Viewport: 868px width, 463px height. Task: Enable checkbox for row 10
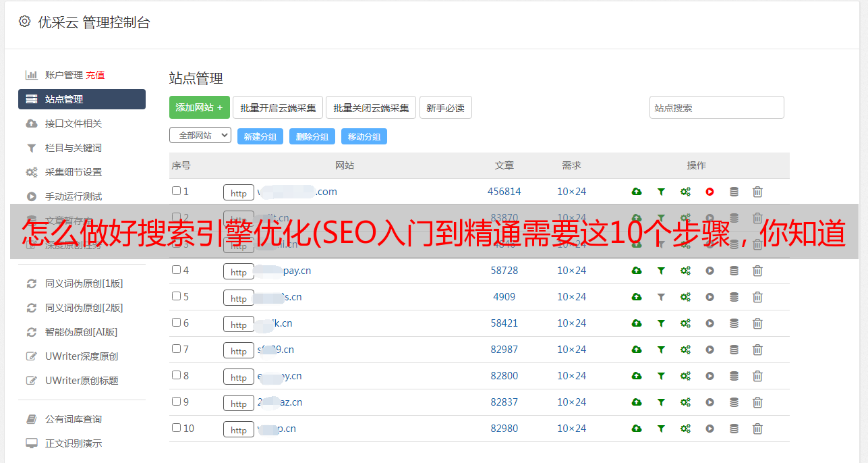[x=176, y=428]
